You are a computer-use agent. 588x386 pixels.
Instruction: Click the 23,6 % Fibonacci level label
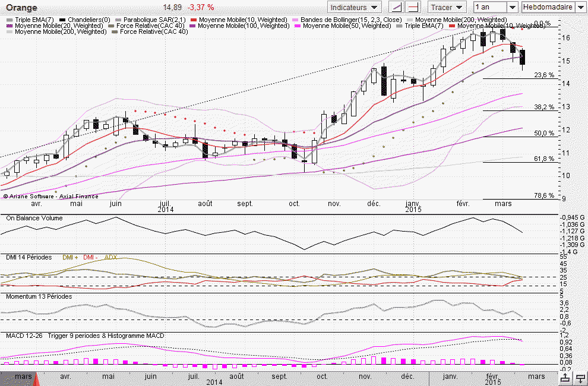[544, 75]
